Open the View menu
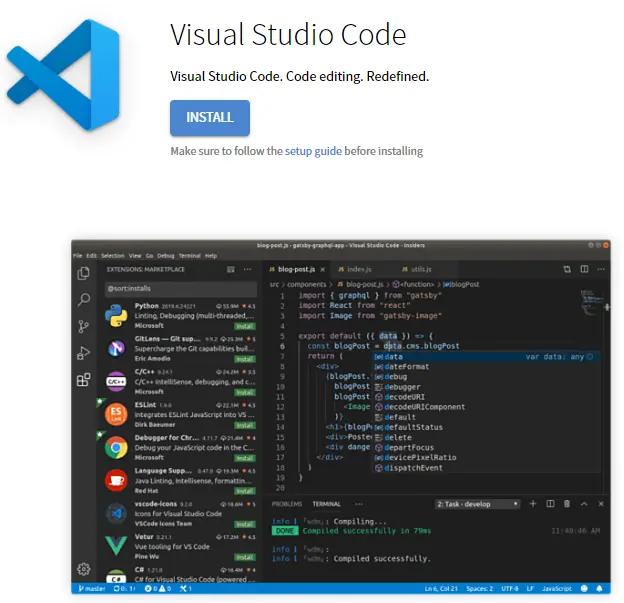The width and height of the screenshot is (624, 603). click(x=135, y=256)
